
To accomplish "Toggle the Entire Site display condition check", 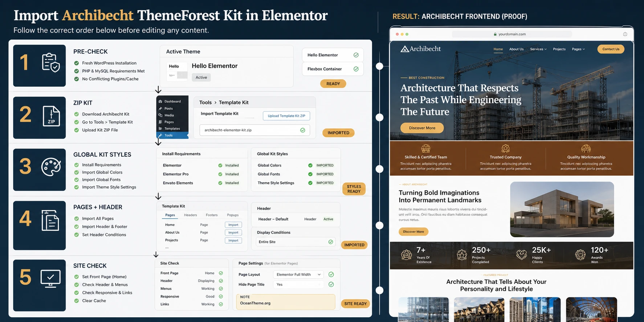I will tap(331, 242).
